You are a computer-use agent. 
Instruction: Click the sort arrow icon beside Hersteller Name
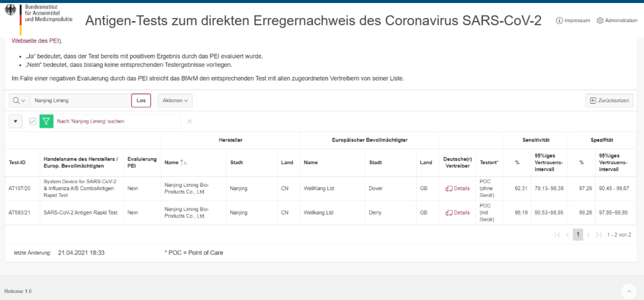(184, 163)
